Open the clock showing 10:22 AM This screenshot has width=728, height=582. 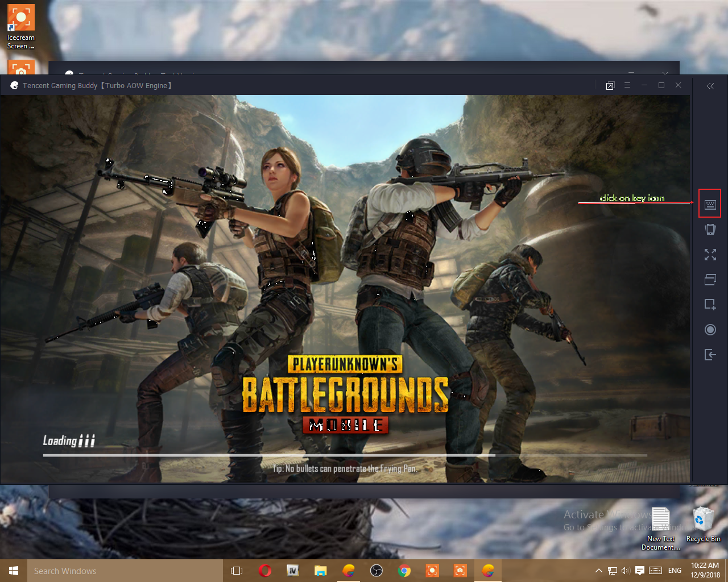coord(705,571)
